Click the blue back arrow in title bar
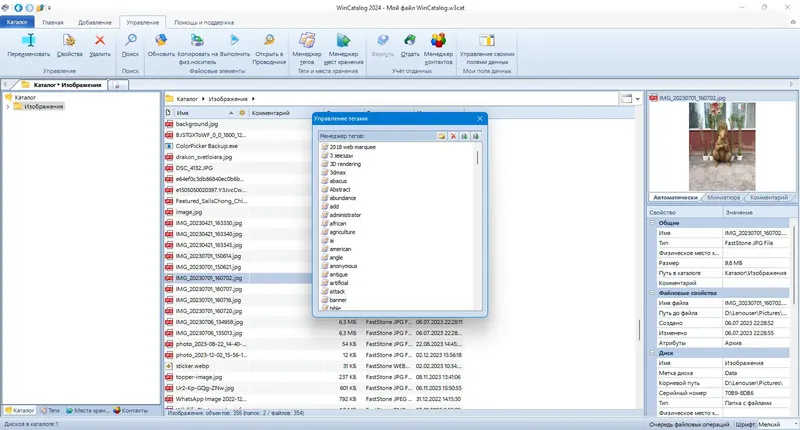The height and width of the screenshot is (430, 800). (x=18, y=8)
